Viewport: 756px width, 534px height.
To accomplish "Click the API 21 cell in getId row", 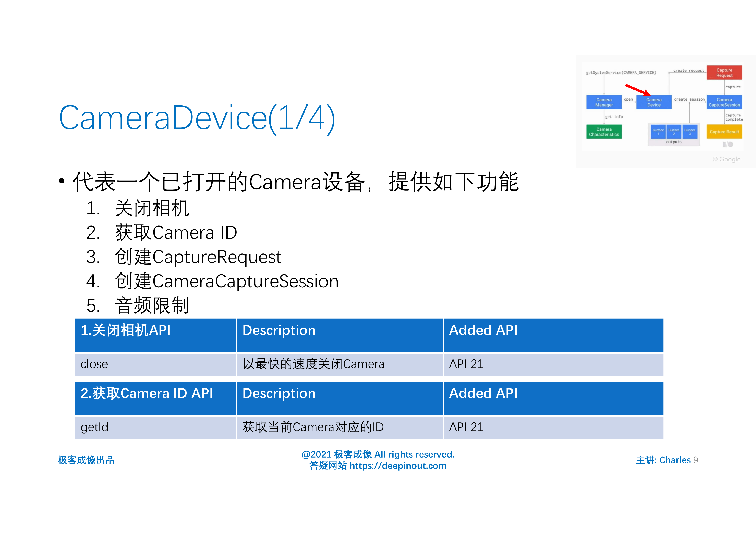I will [553, 428].
